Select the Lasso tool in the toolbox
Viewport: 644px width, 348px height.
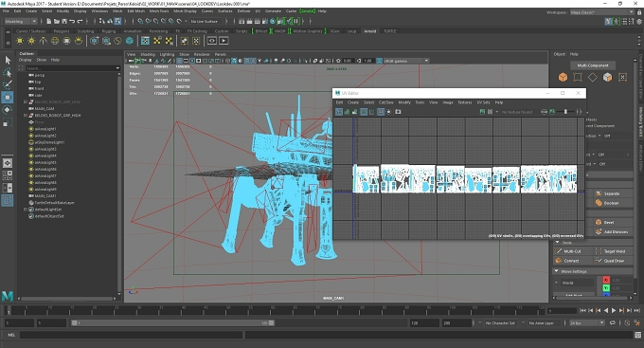[8, 72]
